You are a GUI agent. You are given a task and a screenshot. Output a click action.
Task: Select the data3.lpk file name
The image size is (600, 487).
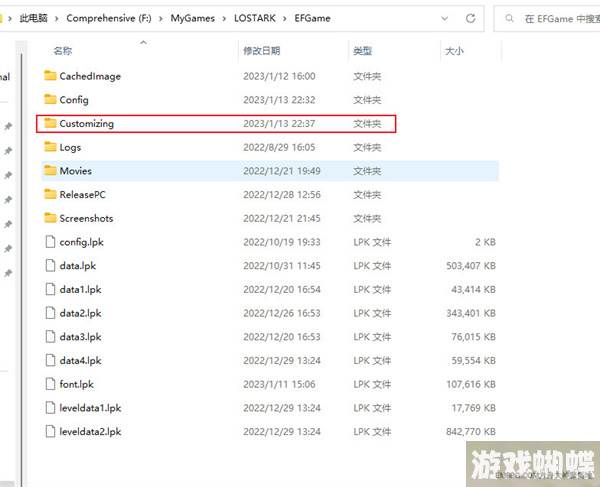pos(80,337)
